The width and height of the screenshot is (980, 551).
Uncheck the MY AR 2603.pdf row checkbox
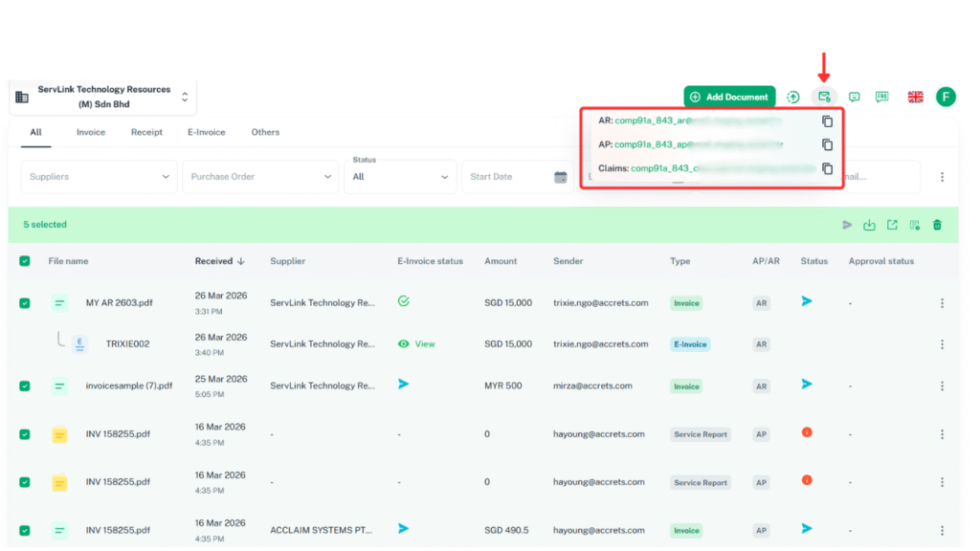pos(25,303)
